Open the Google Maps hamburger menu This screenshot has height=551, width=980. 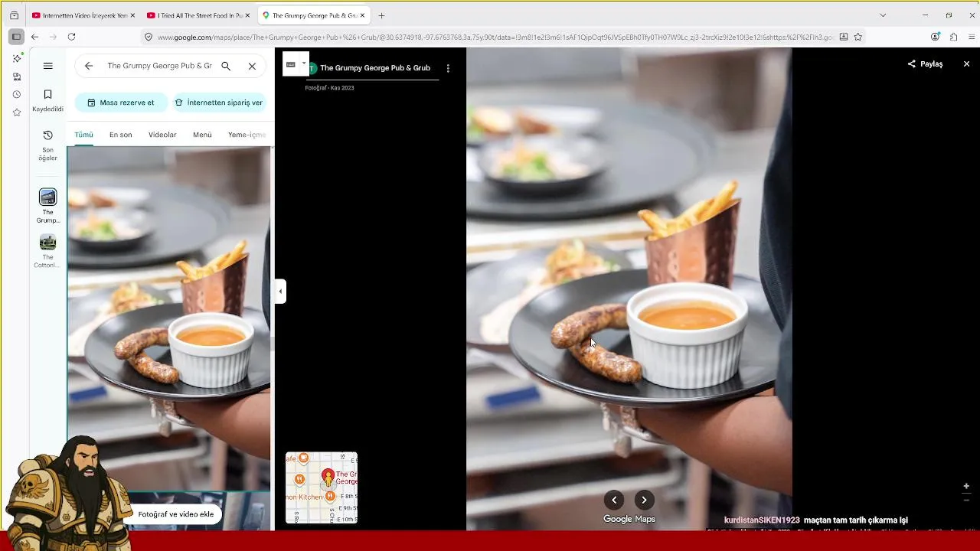[x=47, y=66]
